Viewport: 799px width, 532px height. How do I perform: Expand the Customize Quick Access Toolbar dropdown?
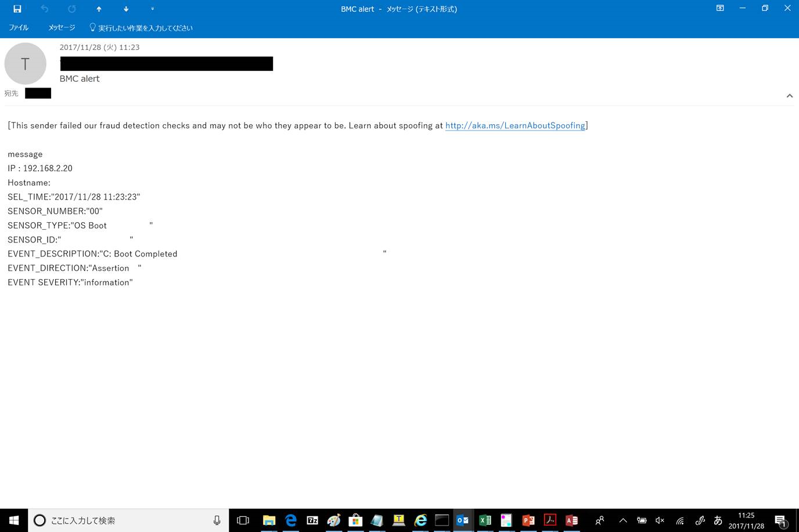(x=152, y=9)
